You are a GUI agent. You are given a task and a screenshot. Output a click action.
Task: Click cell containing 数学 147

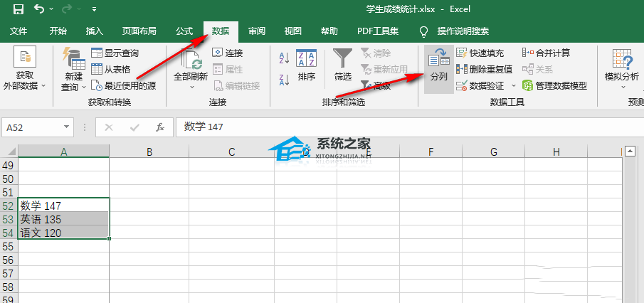tap(63, 206)
